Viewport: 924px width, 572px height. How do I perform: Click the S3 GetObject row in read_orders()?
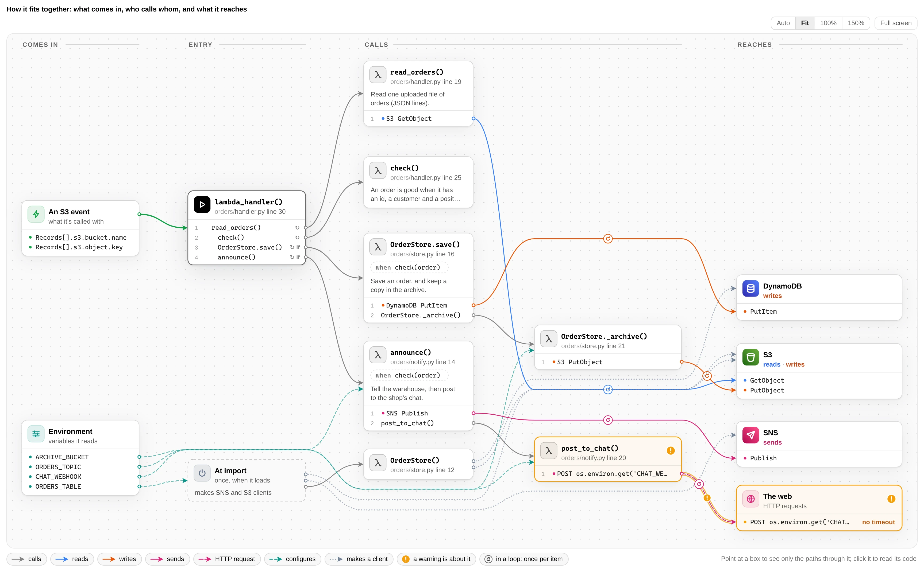[418, 118]
